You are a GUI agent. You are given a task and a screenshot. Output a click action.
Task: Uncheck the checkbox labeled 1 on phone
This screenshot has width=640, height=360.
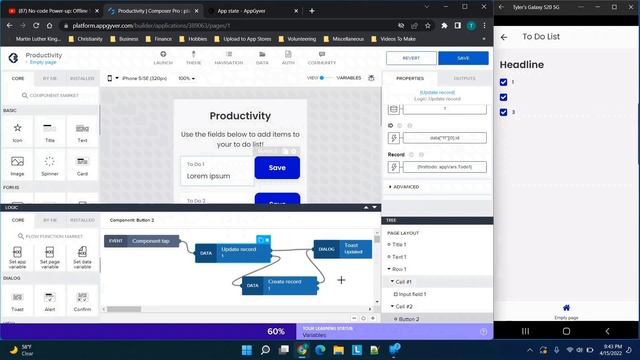pyautogui.click(x=503, y=82)
